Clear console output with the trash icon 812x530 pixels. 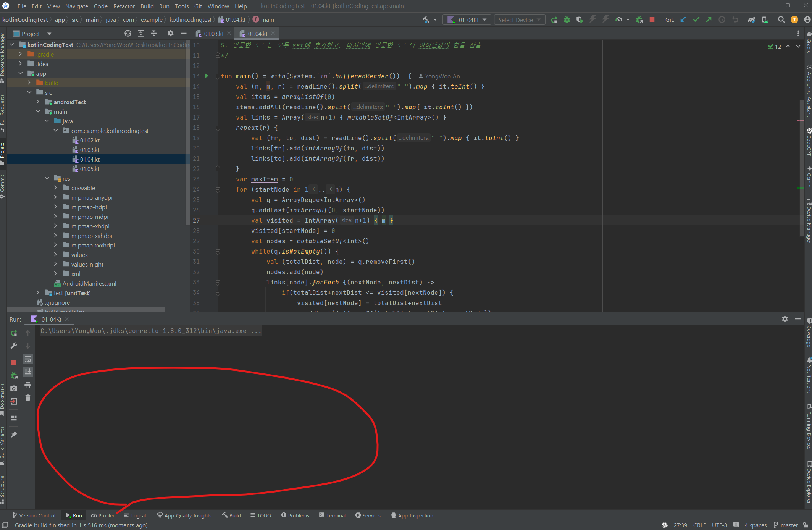pos(28,397)
